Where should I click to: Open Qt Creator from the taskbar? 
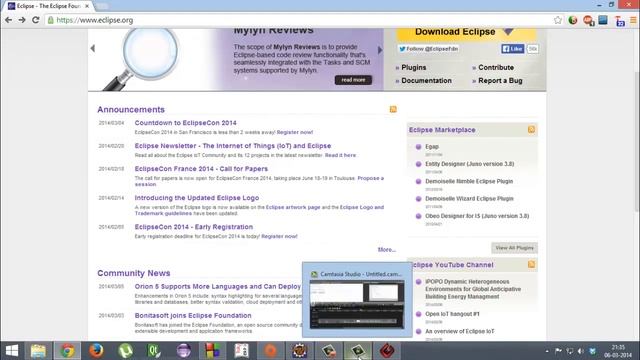pos(154,351)
